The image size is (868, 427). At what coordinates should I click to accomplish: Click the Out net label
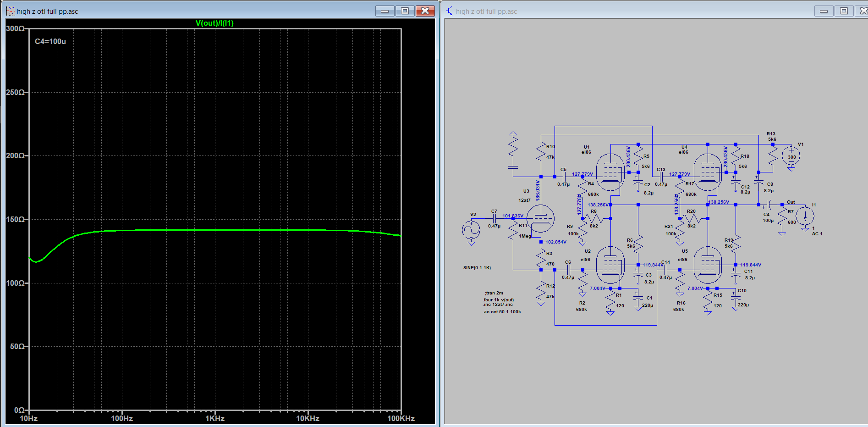(791, 202)
